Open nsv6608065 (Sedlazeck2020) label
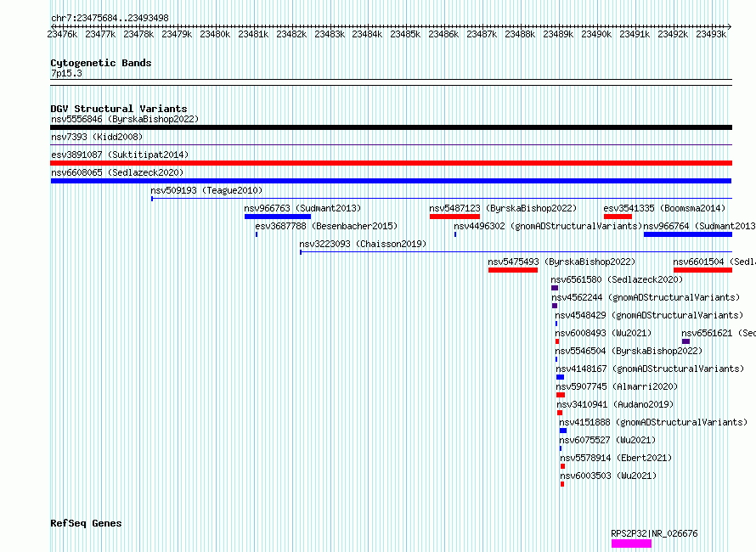Image resolution: width=756 pixels, height=552 pixels. click(117, 172)
